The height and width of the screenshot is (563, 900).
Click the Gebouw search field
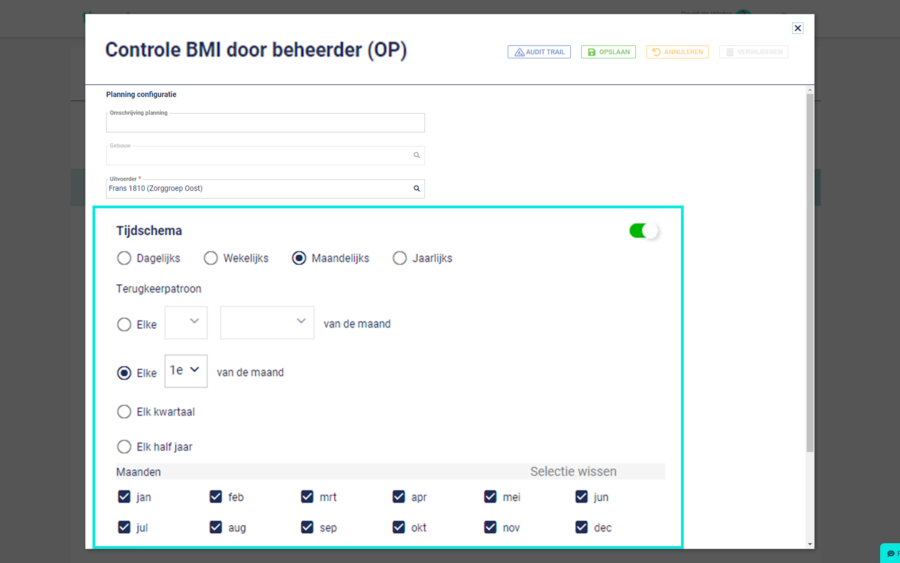click(x=265, y=156)
